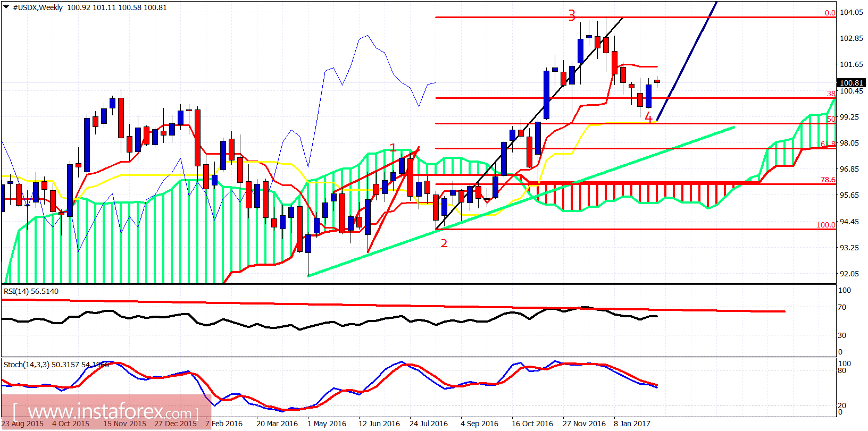Click the 1 May 2016 date label

[x=327, y=424]
